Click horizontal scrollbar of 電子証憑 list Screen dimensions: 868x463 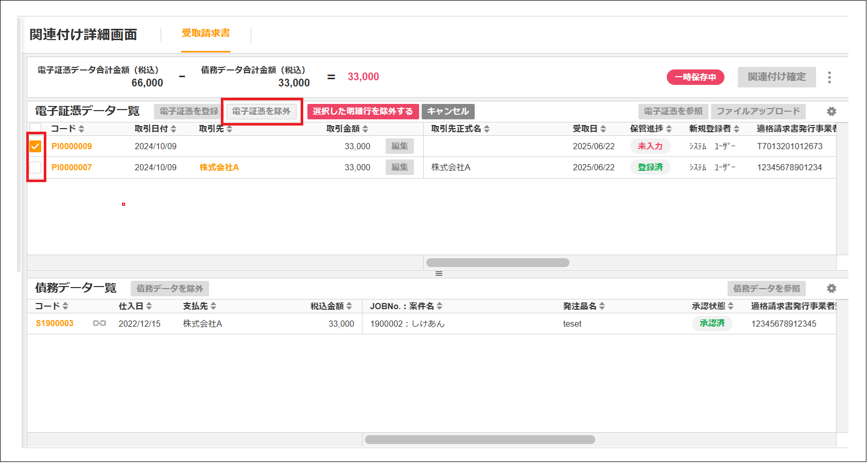497,263
